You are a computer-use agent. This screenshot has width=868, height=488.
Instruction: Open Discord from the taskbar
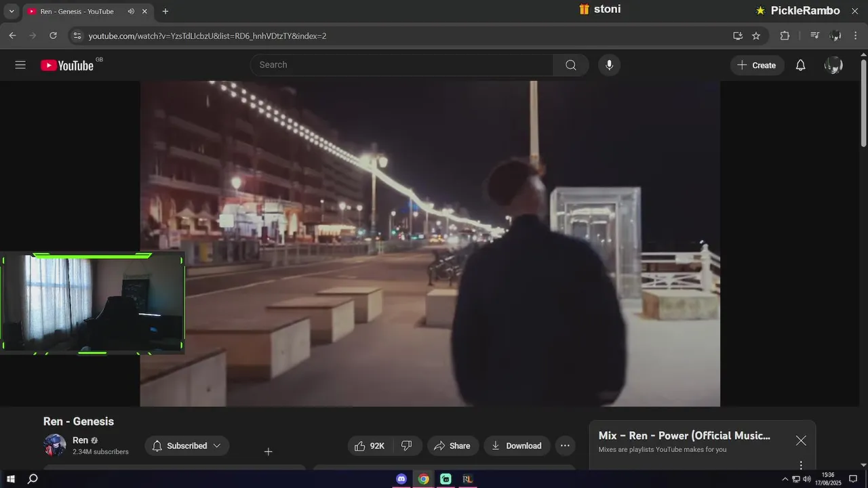click(401, 479)
